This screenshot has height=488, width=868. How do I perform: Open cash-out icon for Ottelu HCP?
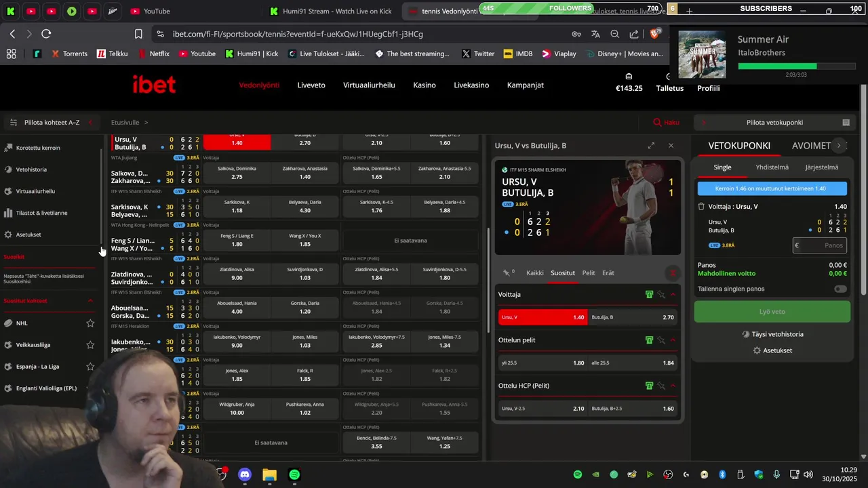tap(649, 386)
